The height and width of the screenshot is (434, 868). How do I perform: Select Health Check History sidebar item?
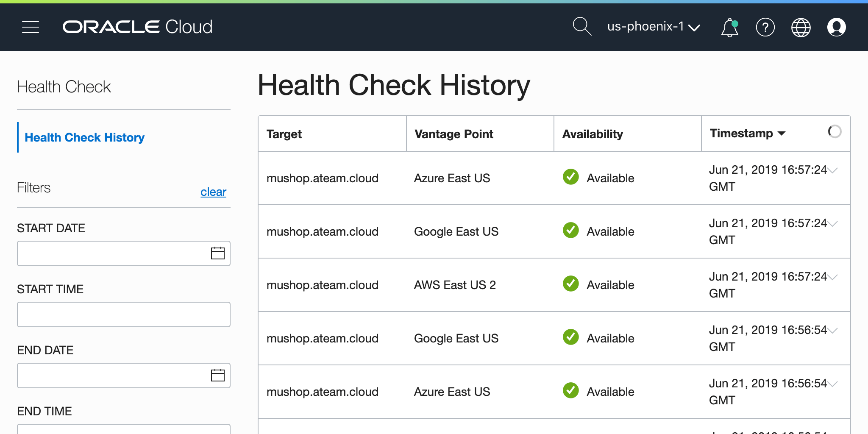point(84,137)
